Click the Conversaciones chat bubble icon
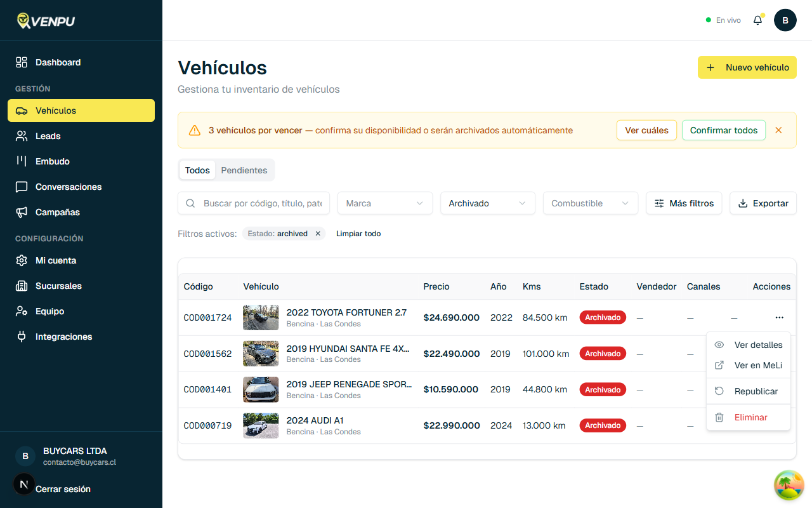Viewport: 812px width, 508px height. point(20,187)
